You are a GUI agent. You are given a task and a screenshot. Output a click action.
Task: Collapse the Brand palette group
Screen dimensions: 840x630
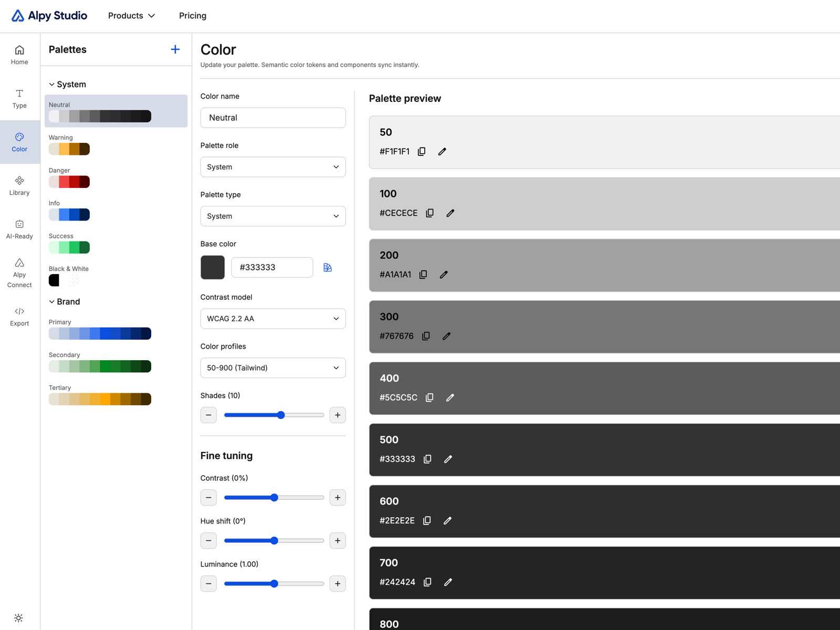click(x=64, y=301)
